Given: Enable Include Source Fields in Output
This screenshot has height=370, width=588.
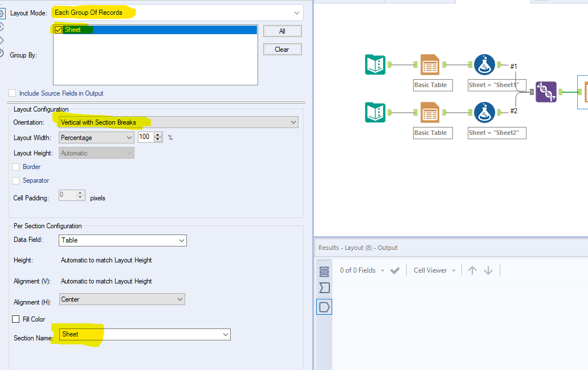Looking at the screenshot, I should point(12,93).
